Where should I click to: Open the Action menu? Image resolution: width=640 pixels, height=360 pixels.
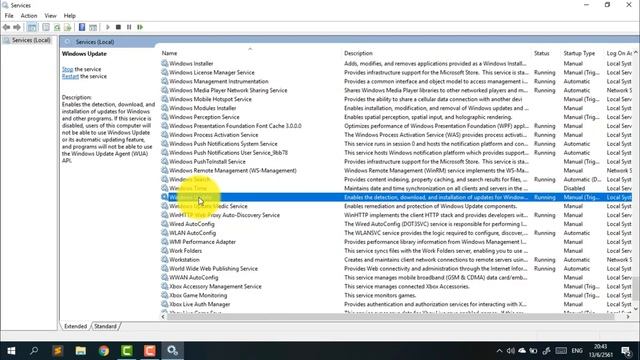click(29, 16)
